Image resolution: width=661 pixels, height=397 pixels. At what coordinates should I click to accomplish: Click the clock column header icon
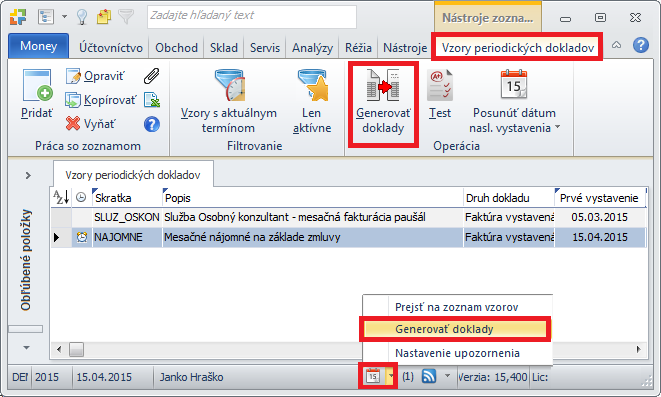tap(81, 197)
